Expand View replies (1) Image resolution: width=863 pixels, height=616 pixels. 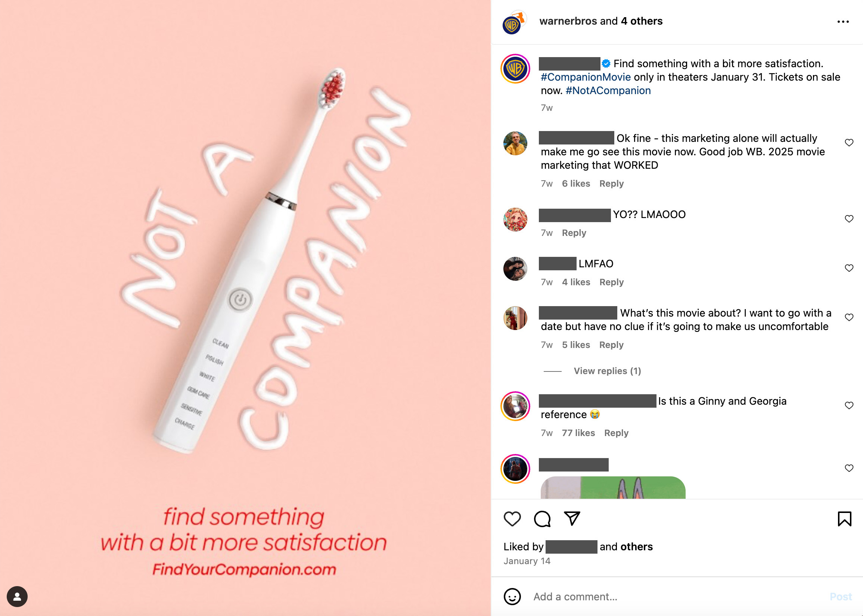(607, 371)
